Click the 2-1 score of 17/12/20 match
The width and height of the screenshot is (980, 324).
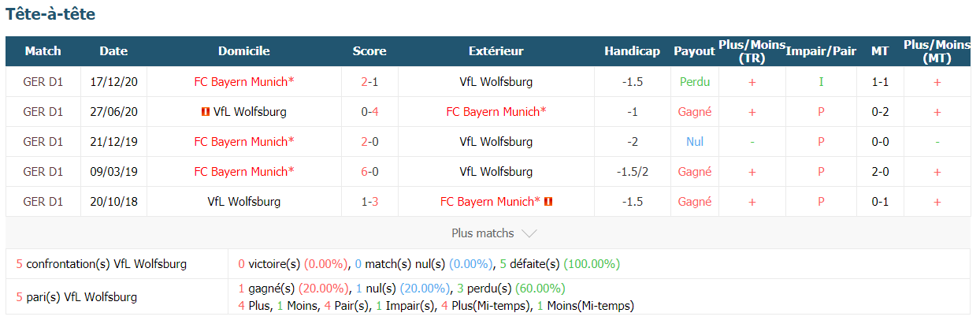point(369,82)
